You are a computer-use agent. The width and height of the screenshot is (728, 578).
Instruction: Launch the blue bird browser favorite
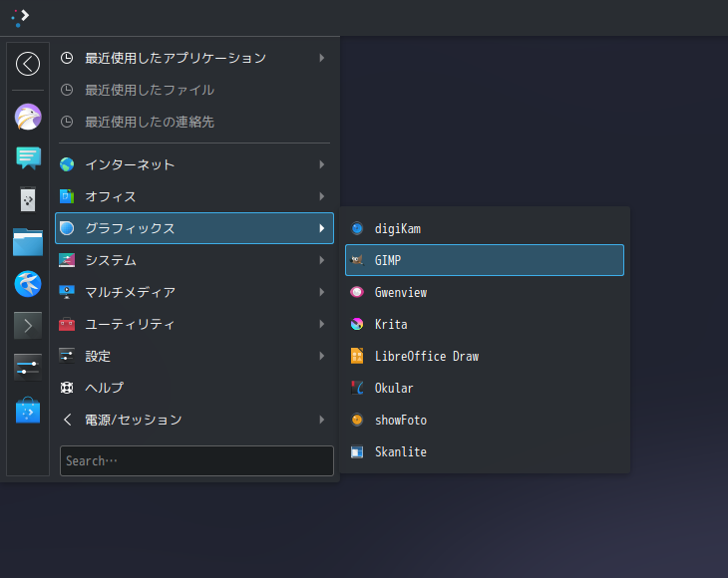[x=28, y=283]
